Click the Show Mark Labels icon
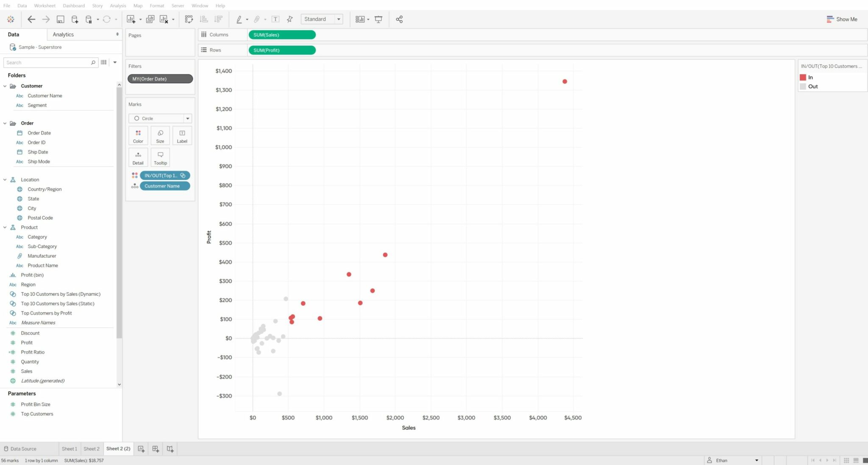The width and height of the screenshot is (868, 465). [x=275, y=19]
